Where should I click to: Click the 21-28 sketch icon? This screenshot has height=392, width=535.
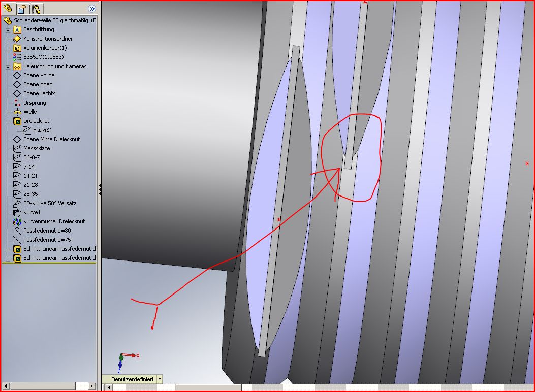click(x=17, y=185)
